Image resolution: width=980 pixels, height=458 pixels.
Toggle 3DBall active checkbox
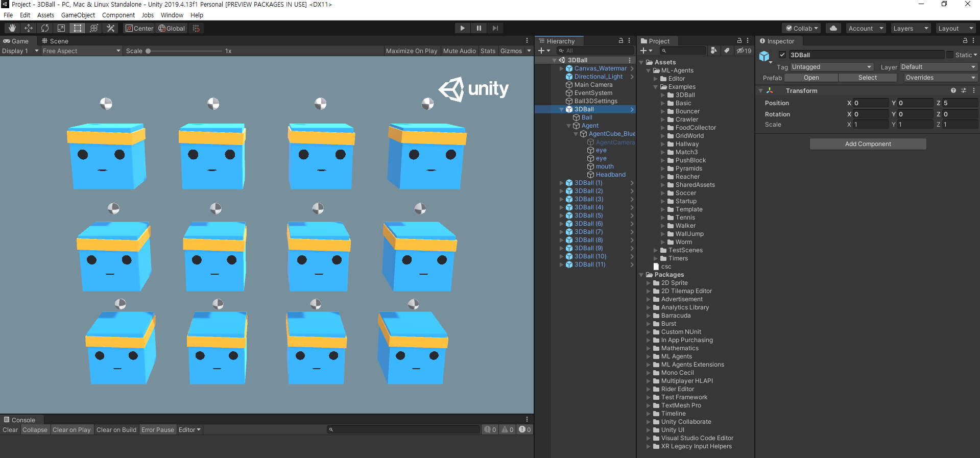(x=782, y=55)
